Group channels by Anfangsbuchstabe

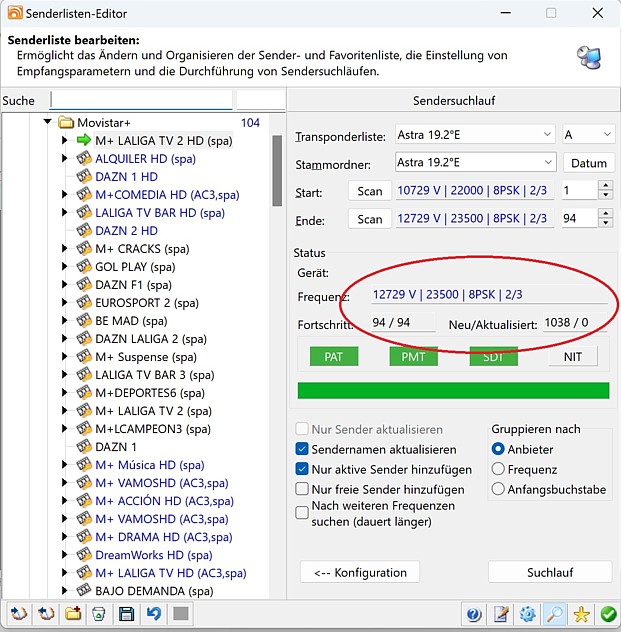pos(498,489)
